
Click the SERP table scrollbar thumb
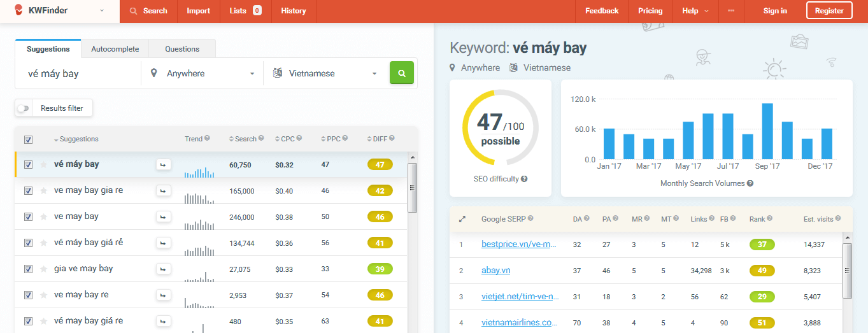pyautogui.click(x=847, y=271)
